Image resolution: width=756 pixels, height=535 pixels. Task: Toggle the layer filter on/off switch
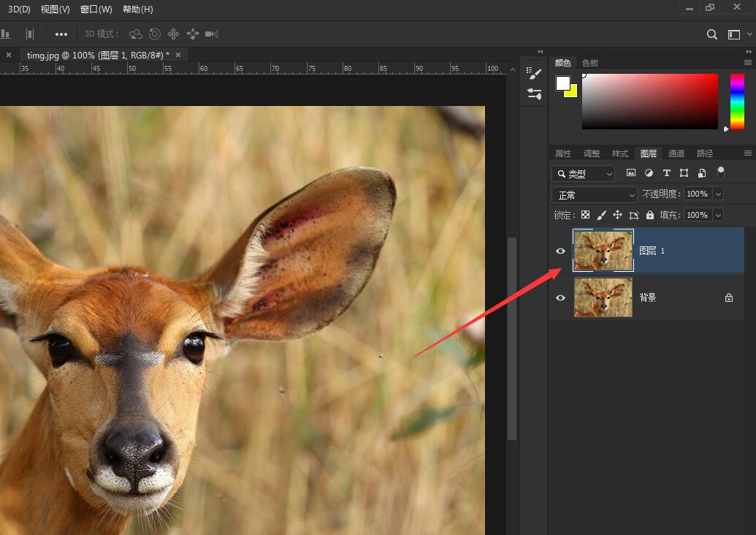coord(721,172)
